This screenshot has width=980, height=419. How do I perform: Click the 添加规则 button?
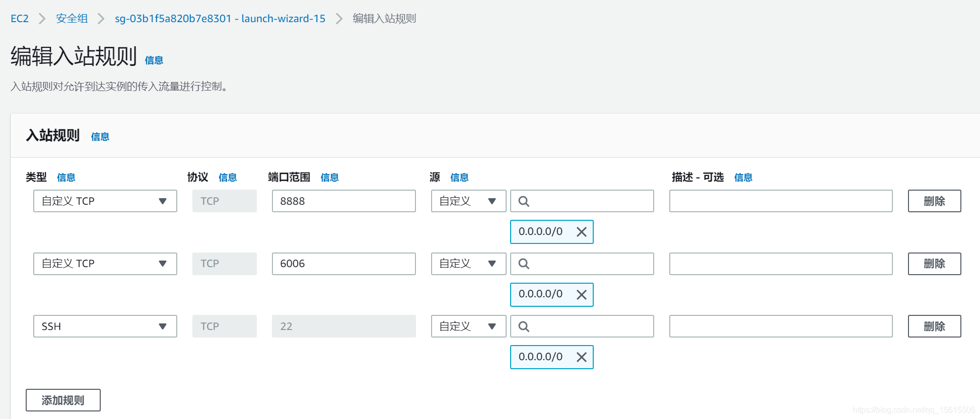pyautogui.click(x=63, y=400)
